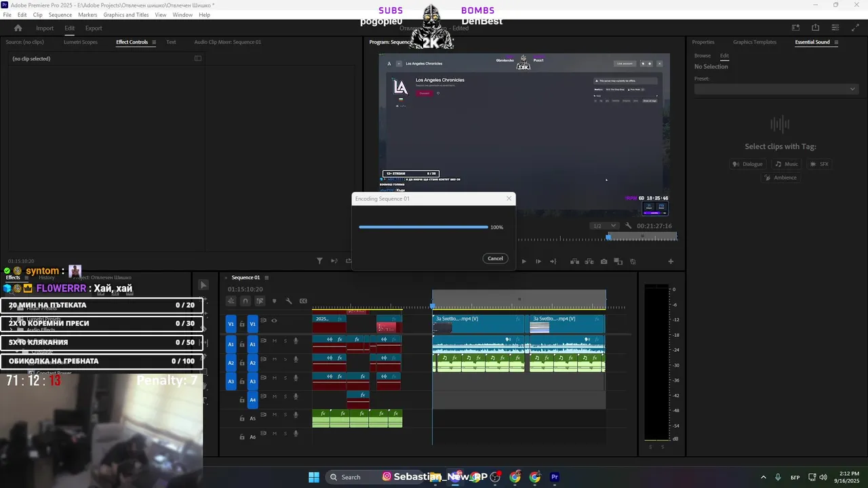868x488 pixels.
Task: Tag clips as Ambience
Action: 781,178
